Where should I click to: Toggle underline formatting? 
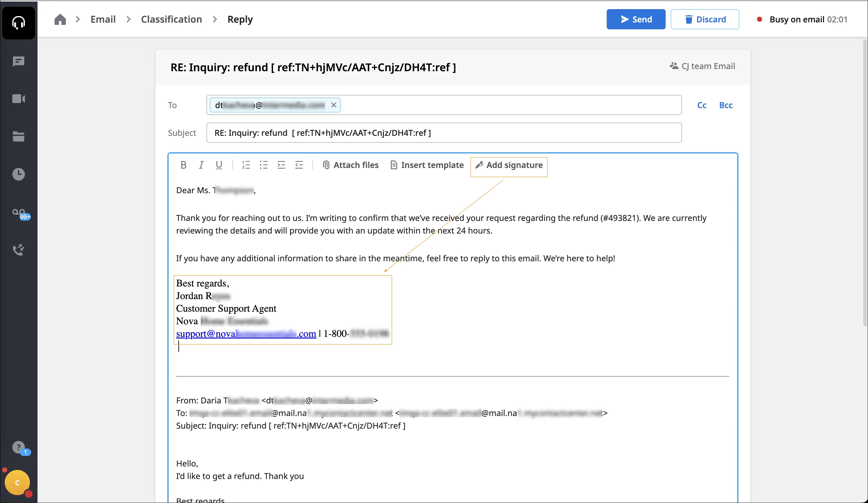219,165
